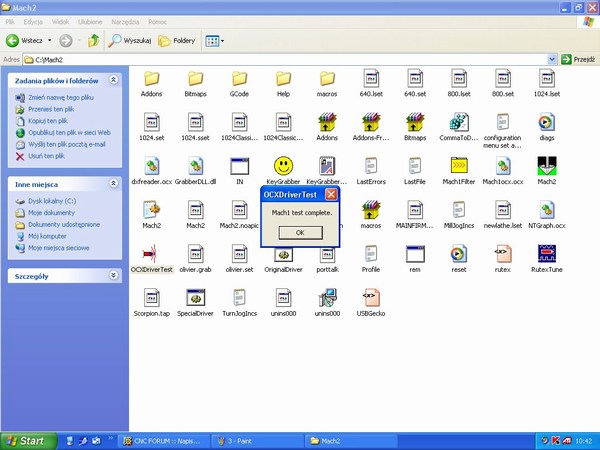This screenshot has width=600, height=450.
Task: Select the dxfreader.ocx file
Action: 152,171
